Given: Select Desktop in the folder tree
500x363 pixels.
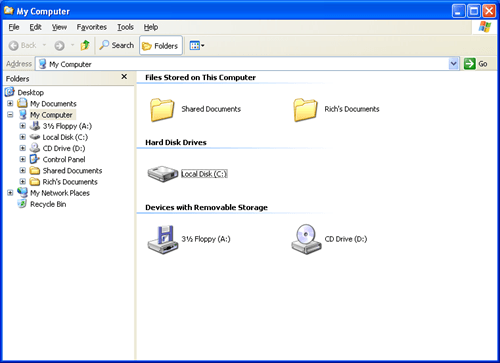Looking at the screenshot, I should 30,92.
